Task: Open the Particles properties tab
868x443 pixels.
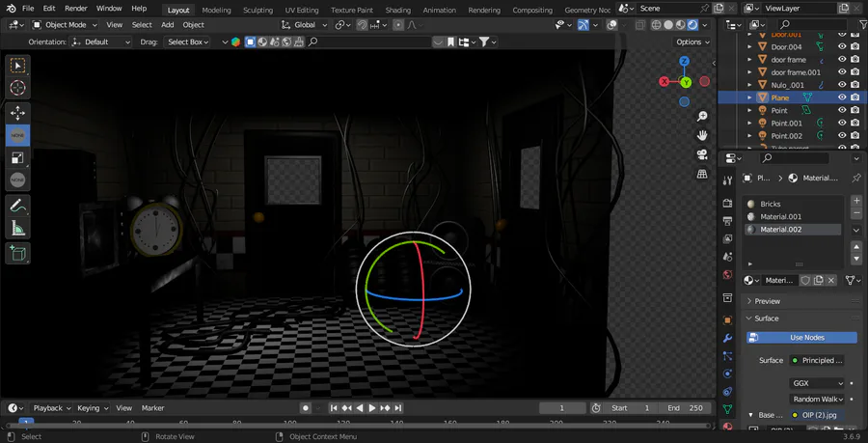Action: pos(728,356)
